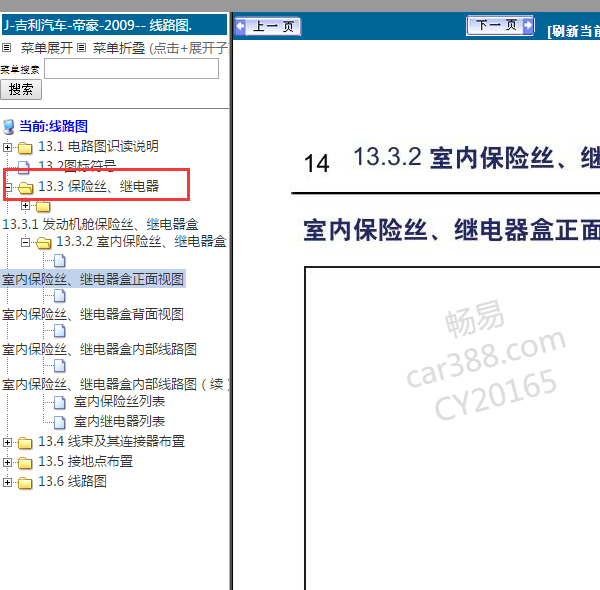Click page icon above 室内保险丝、继电器盒背面视图
This screenshot has height=590, width=600.
click(x=60, y=296)
